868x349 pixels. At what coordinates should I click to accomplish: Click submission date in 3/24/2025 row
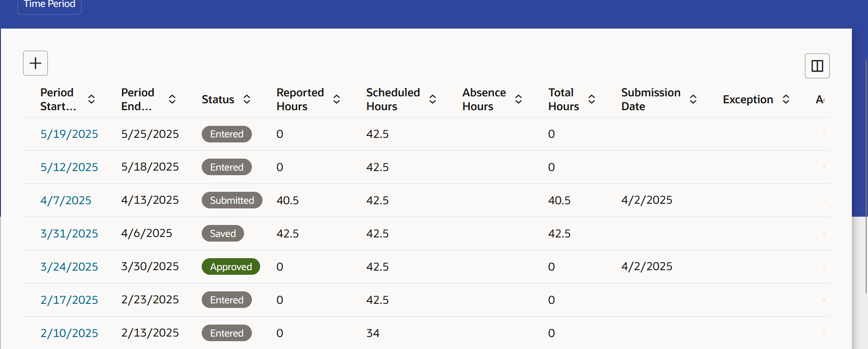click(647, 266)
